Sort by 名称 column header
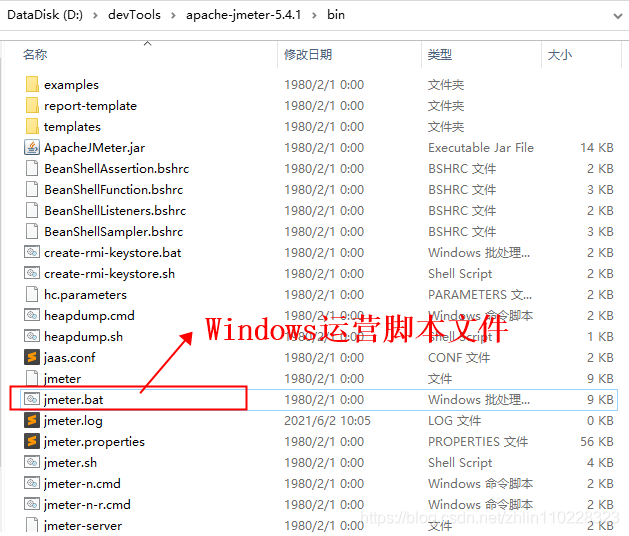The image size is (629, 536). pyautogui.click(x=35, y=55)
